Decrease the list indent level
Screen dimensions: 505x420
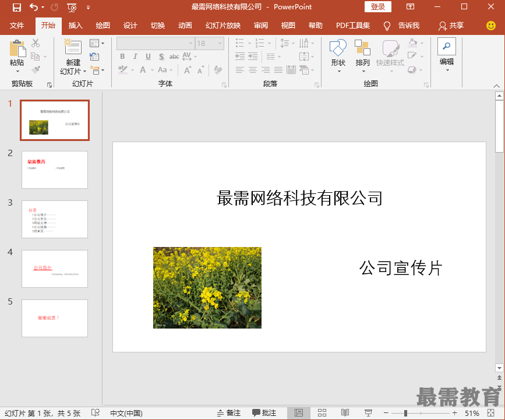(240, 57)
